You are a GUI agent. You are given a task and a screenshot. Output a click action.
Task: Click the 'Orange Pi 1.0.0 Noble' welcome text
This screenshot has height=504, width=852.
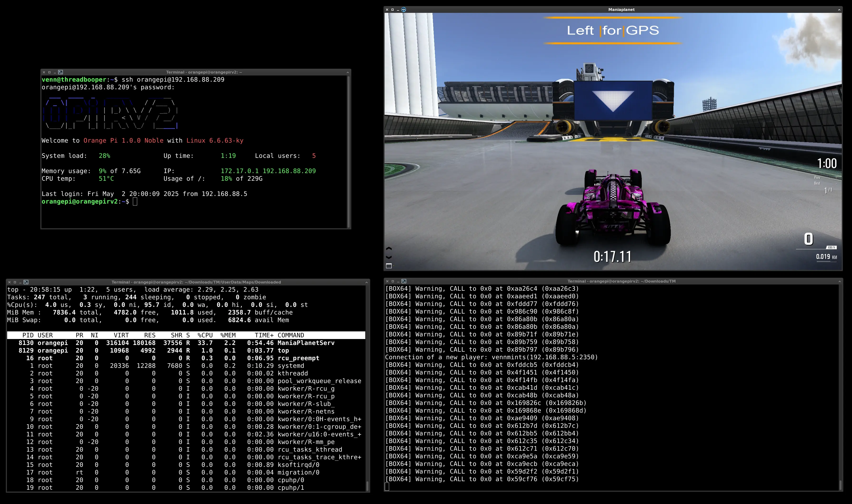[123, 141]
